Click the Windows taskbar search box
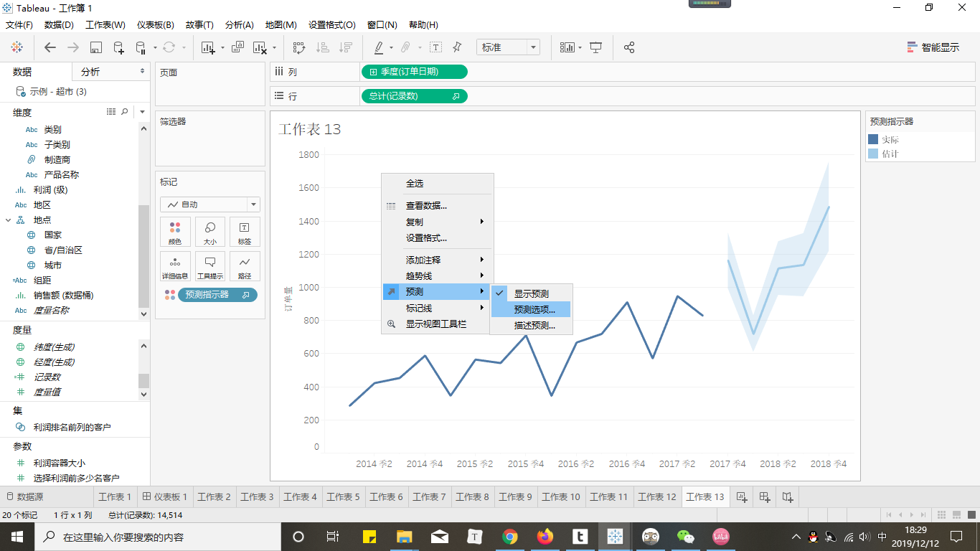The width and height of the screenshot is (980, 551). coord(158,537)
